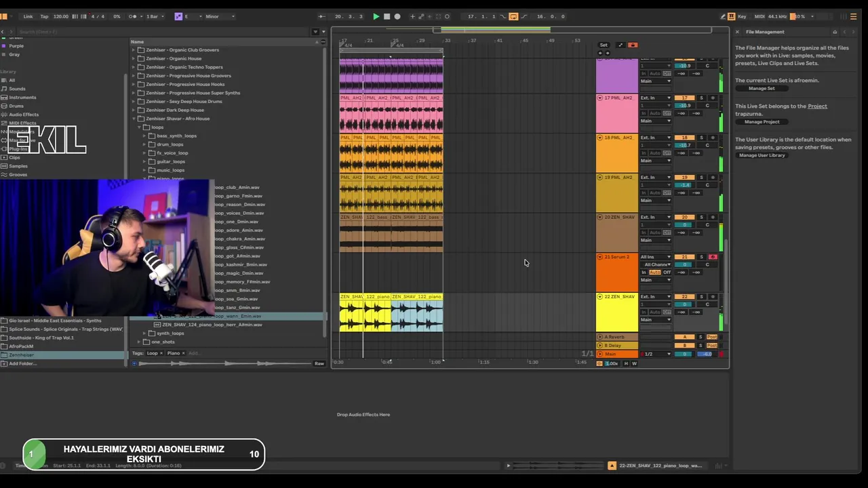Open the Project link in File Management
Image resolution: width=868 pixels, height=488 pixels.
click(x=817, y=106)
